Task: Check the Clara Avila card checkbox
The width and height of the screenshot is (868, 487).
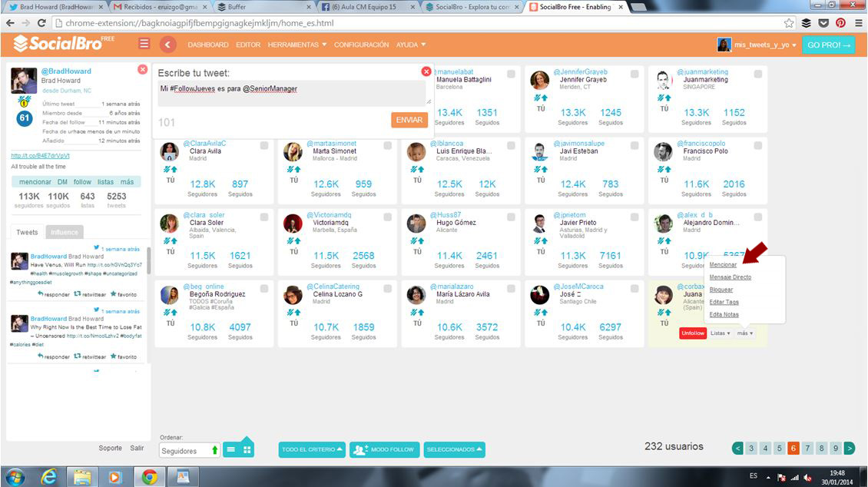Action: click(264, 145)
